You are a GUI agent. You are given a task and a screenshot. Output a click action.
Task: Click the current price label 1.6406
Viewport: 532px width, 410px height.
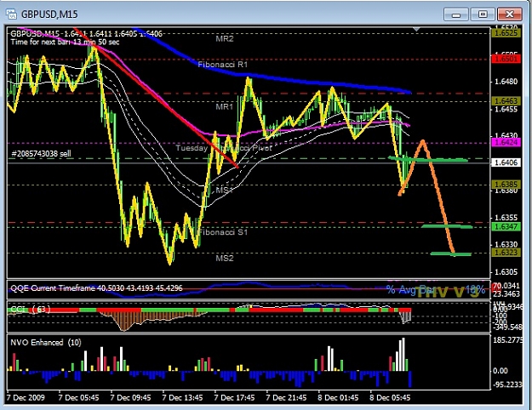[506, 162]
